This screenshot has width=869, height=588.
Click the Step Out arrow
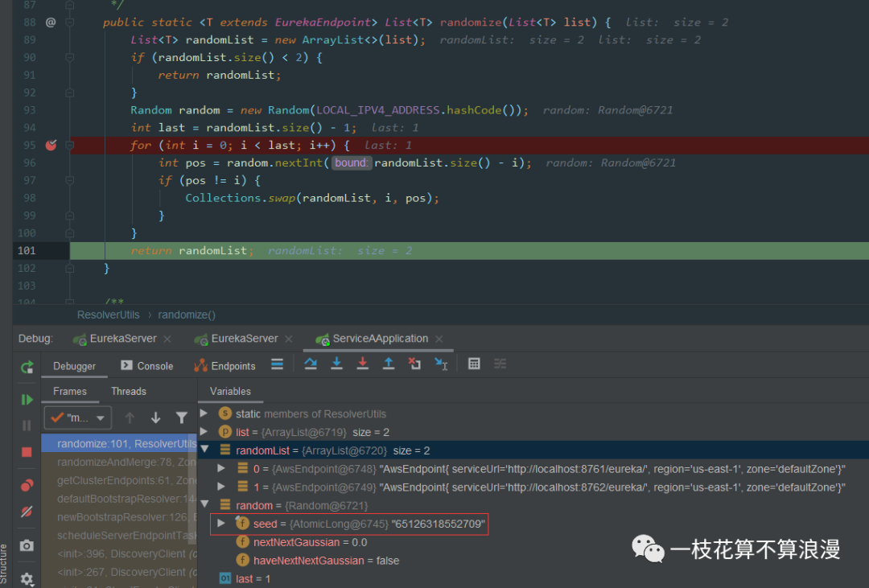click(388, 364)
